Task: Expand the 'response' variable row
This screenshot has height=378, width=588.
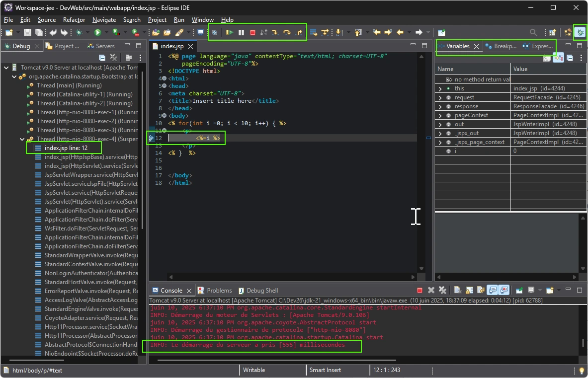Action: (x=440, y=106)
